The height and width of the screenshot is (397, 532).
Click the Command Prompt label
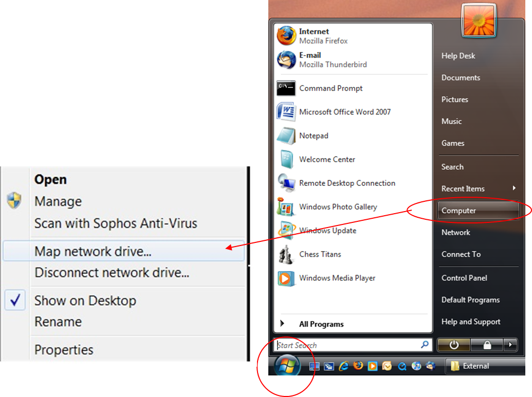click(331, 88)
